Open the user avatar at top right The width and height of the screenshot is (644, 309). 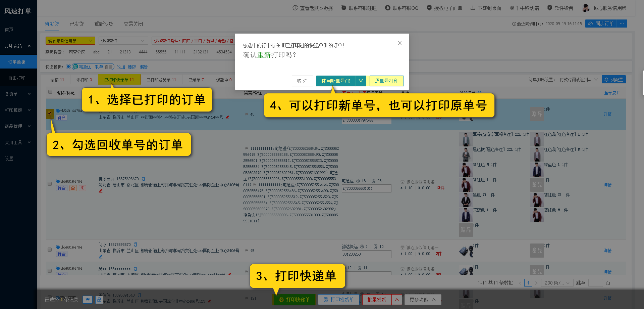[586, 8]
